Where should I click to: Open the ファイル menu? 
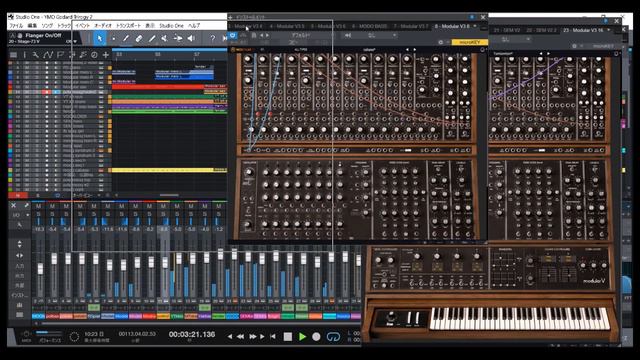(x=16, y=26)
